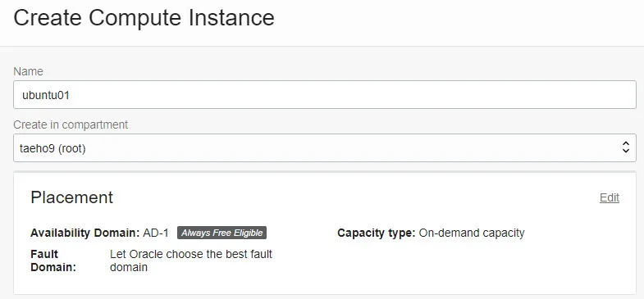Click the AD-1 value text
The image size is (644, 299).
[x=156, y=233]
